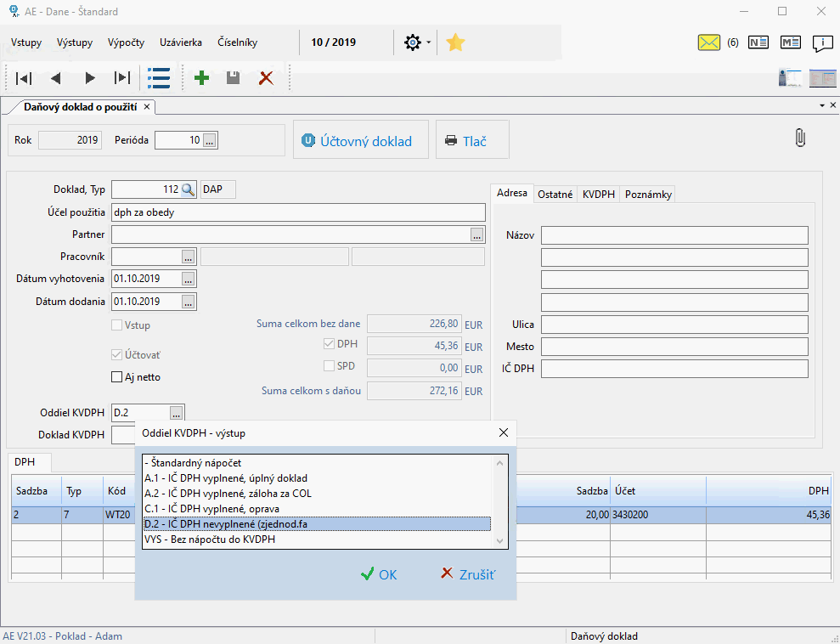Enable the Aj netto checkbox

click(116, 377)
